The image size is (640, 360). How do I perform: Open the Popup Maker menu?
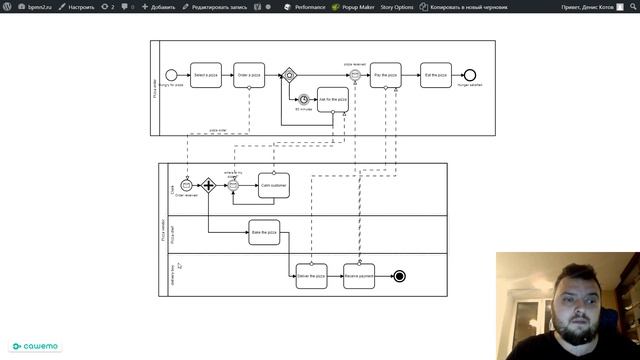(353, 7)
